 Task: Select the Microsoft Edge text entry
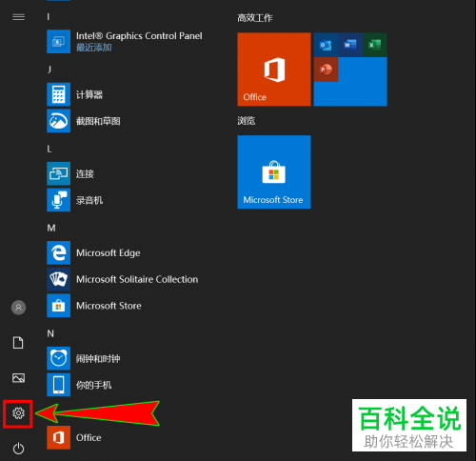coord(109,253)
